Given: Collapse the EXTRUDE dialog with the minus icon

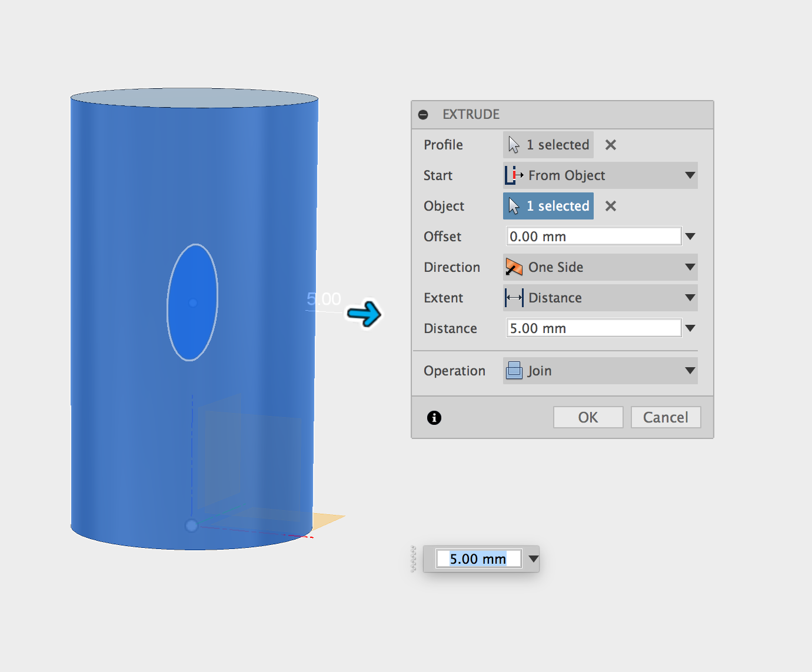Looking at the screenshot, I should pos(423,115).
